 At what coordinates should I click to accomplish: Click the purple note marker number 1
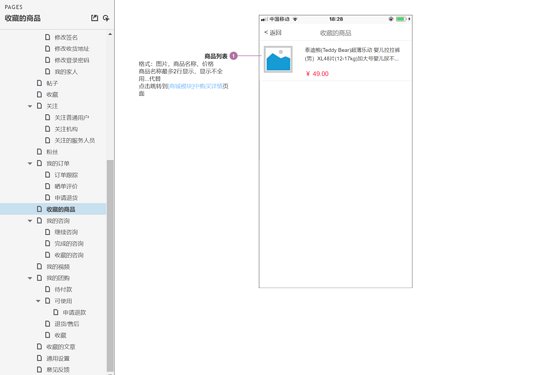234,56
